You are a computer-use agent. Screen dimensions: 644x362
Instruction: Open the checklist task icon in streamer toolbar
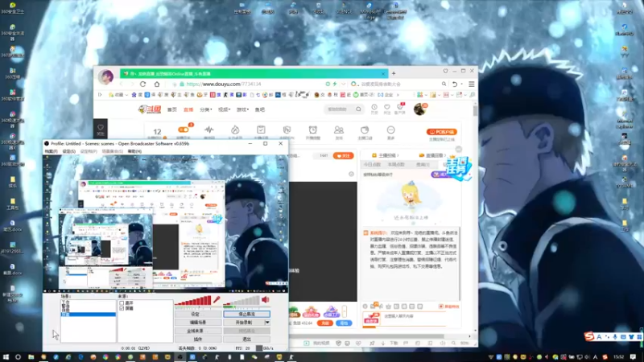261,130
